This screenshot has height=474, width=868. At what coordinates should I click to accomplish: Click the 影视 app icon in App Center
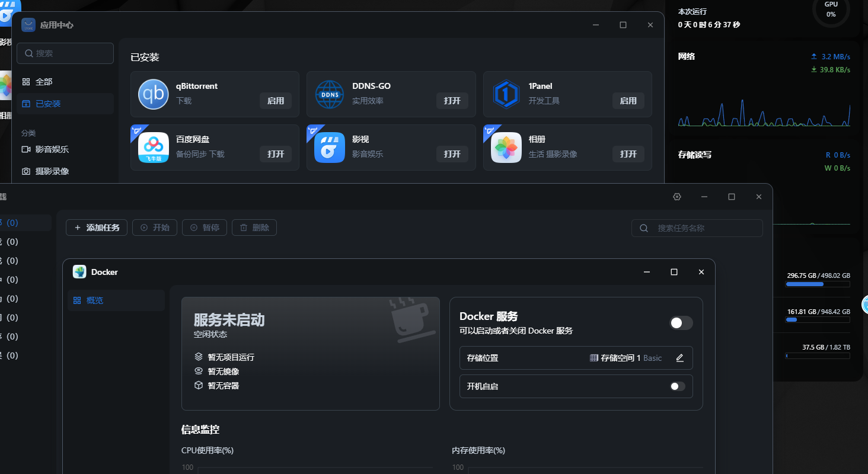pyautogui.click(x=330, y=148)
